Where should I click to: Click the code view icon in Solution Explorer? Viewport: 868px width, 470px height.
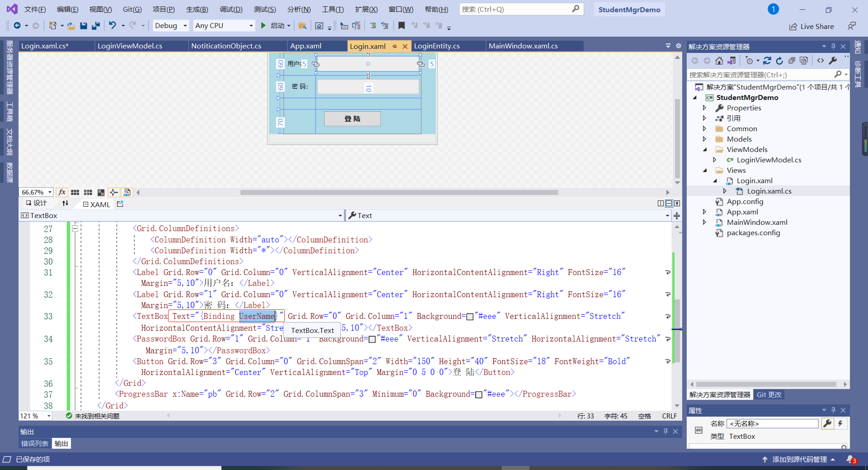click(821, 60)
